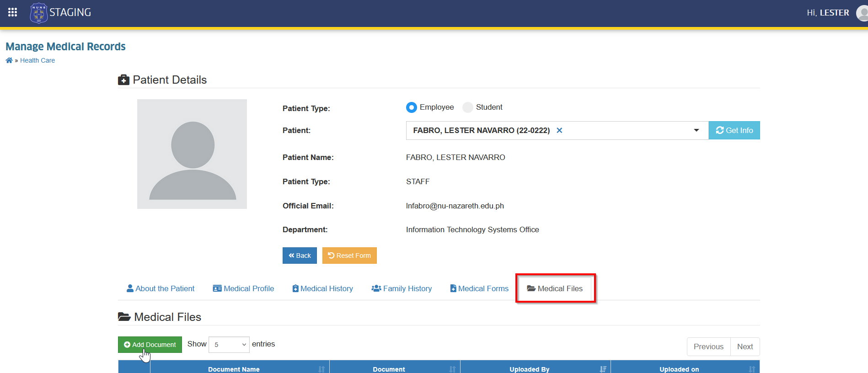868x373 pixels.
Task: Go to home via breadcrumb house icon
Action: (x=9, y=60)
